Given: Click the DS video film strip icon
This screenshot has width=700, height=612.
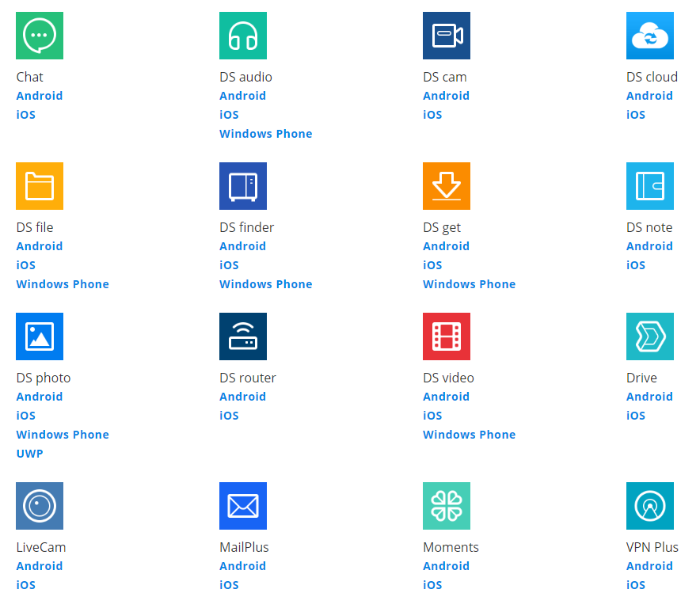Looking at the screenshot, I should click(447, 336).
